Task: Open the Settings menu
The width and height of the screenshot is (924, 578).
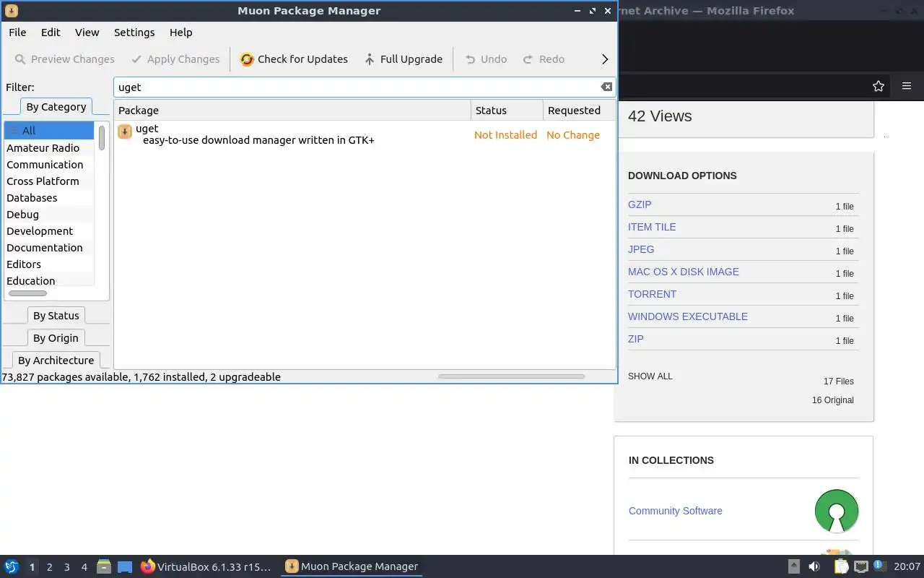Action: (134, 32)
